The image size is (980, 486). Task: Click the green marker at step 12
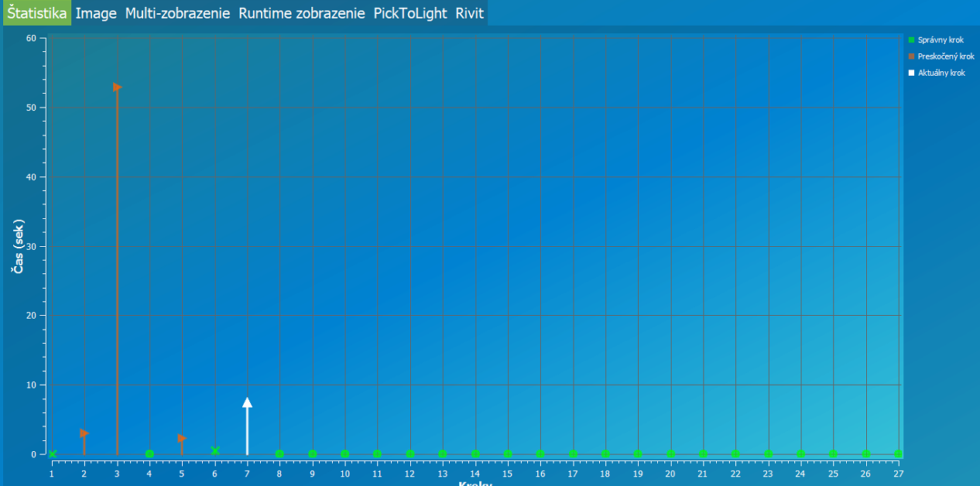pyautogui.click(x=410, y=454)
